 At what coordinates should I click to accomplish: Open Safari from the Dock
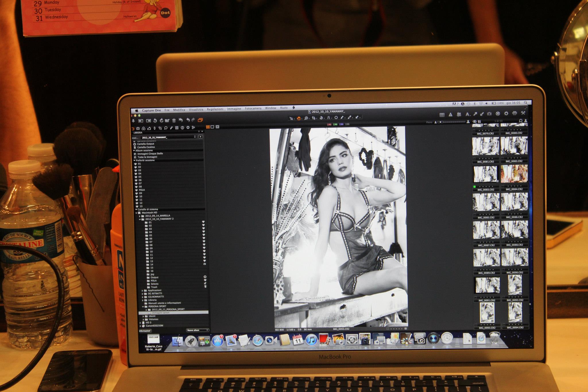[x=258, y=341]
